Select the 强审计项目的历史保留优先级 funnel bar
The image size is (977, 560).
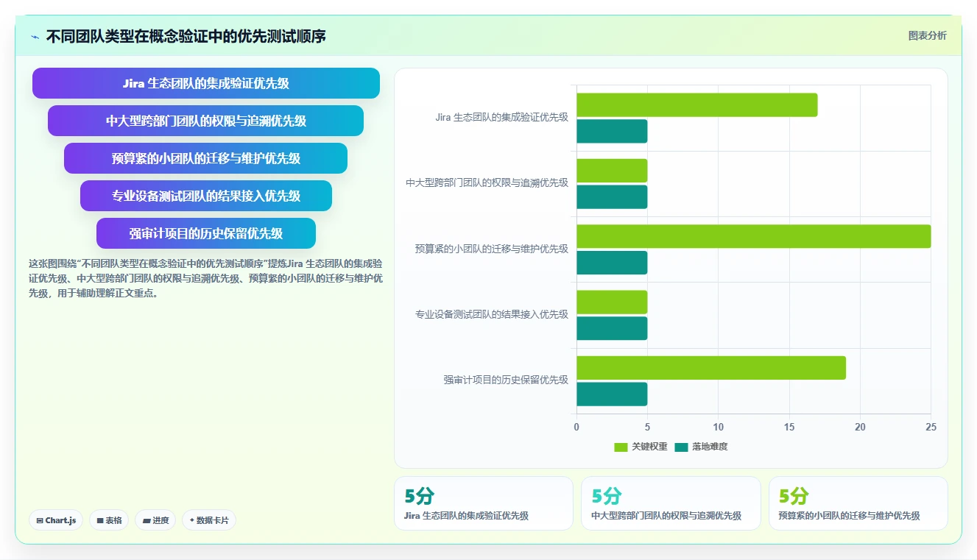(206, 233)
